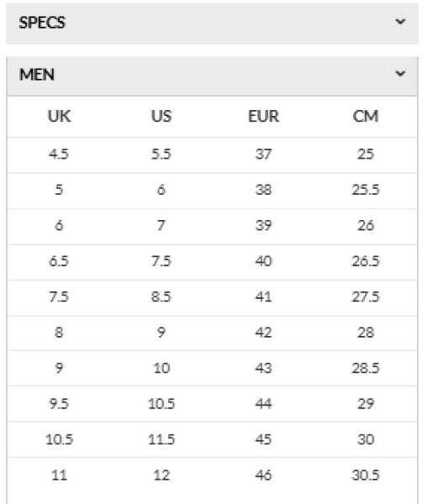Click the MEN section header label
This screenshot has height=504, width=423.
point(37,75)
